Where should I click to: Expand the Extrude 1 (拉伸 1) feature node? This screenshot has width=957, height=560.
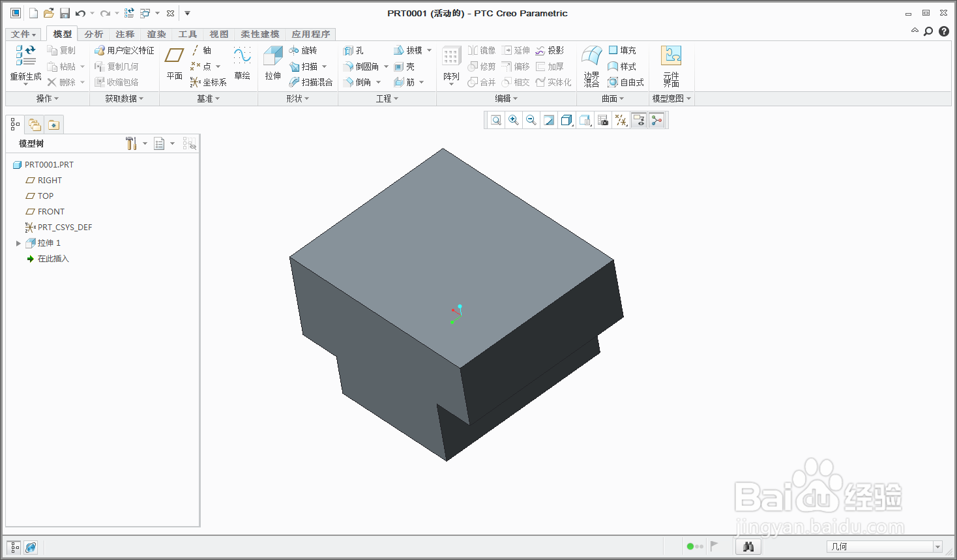(18, 243)
